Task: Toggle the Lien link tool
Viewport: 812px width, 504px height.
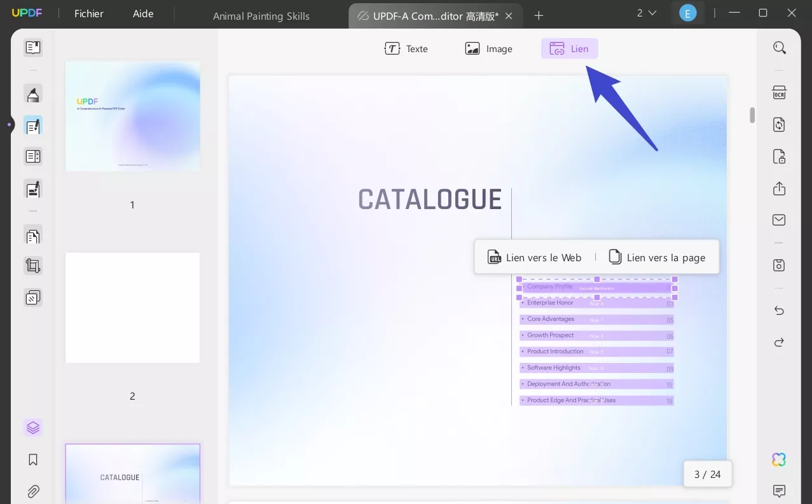Action: (x=570, y=49)
